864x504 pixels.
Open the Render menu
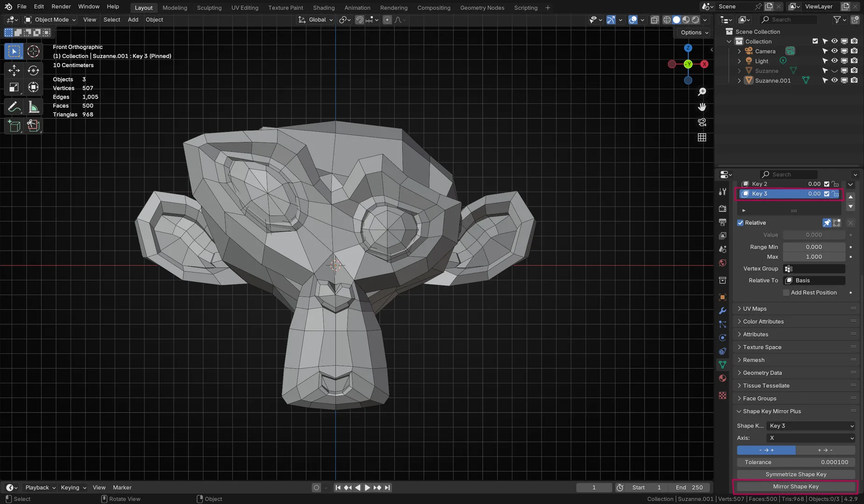point(61,7)
